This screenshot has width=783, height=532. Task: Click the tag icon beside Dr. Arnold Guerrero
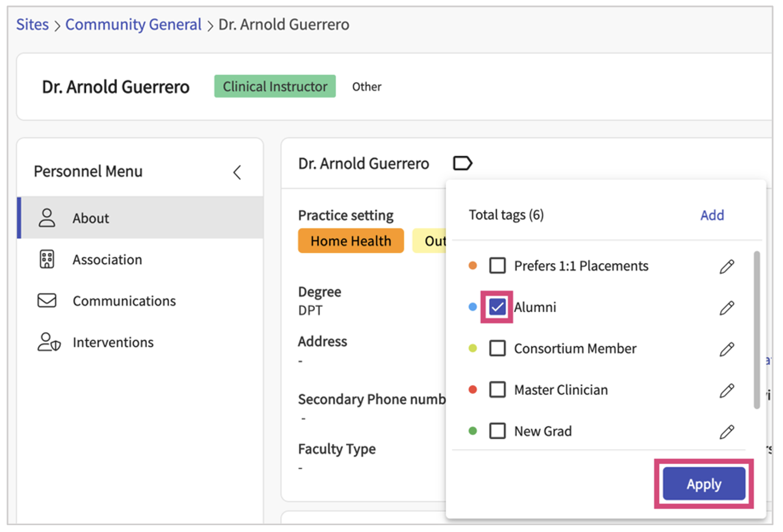(462, 164)
